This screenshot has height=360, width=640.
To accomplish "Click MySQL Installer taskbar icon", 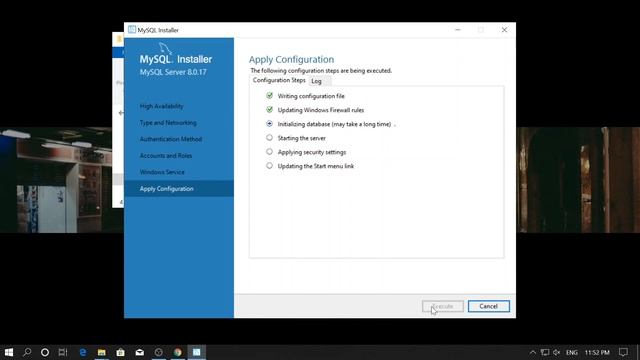I will tap(196, 352).
